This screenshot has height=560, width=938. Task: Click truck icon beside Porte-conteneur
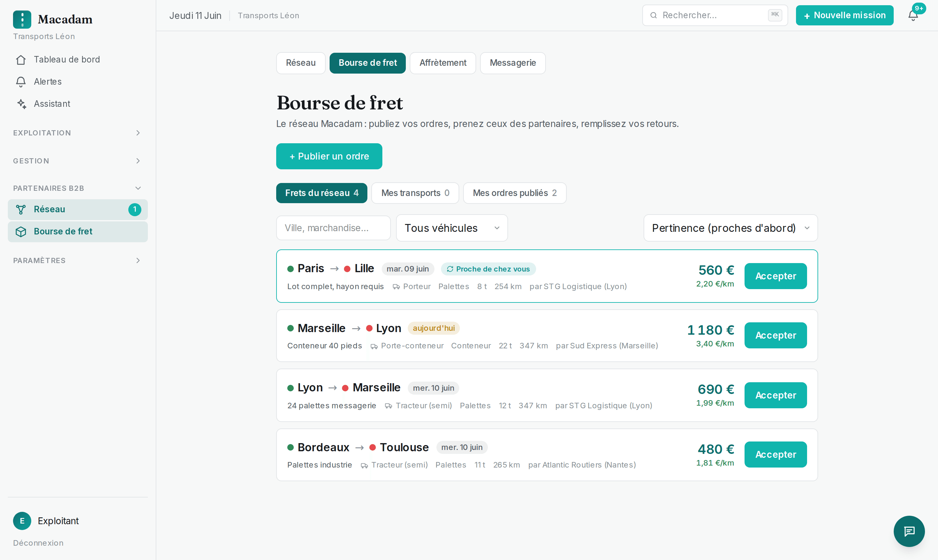(374, 346)
